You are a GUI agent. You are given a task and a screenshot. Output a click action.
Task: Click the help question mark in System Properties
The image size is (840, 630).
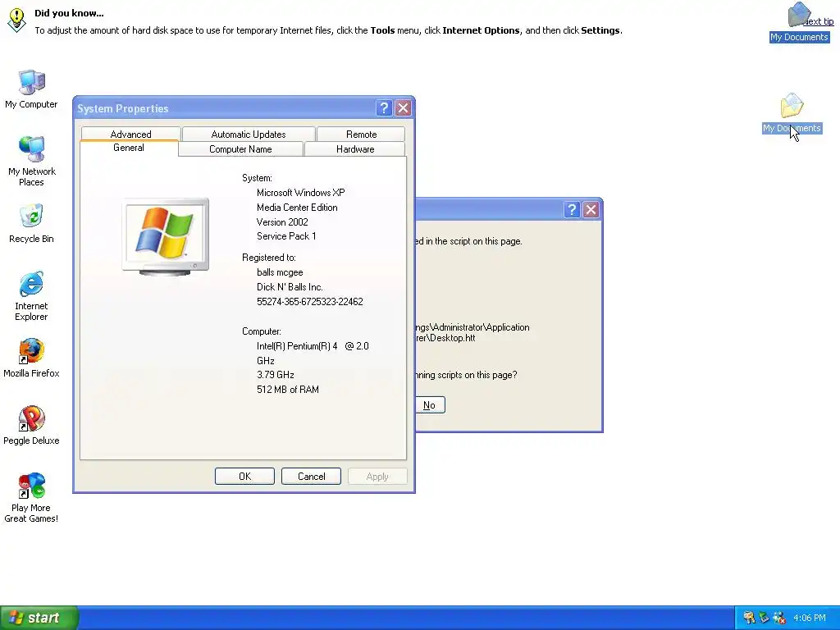pos(384,108)
